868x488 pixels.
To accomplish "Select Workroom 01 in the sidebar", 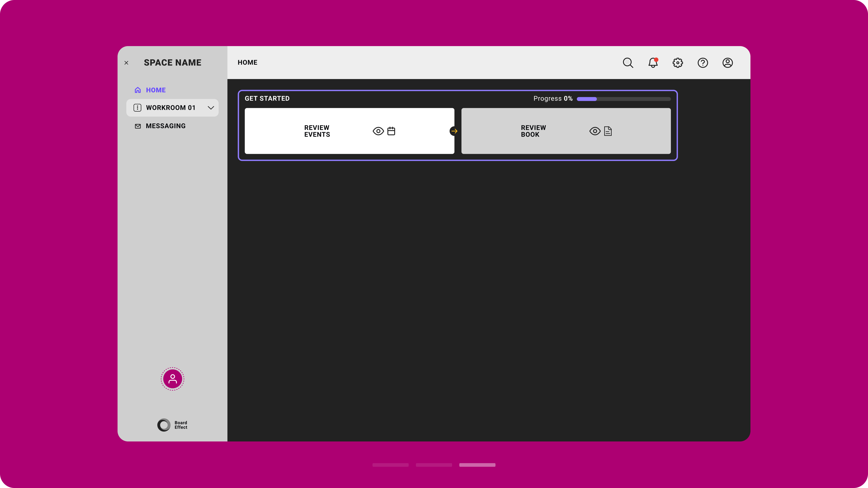I will coord(170,108).
